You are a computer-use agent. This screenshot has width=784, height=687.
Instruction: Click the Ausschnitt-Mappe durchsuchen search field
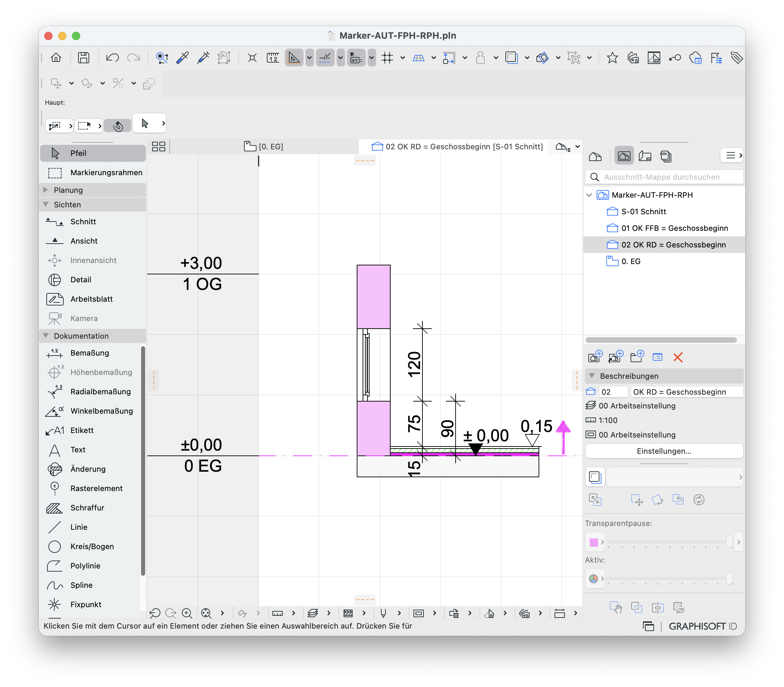[664, 177]
